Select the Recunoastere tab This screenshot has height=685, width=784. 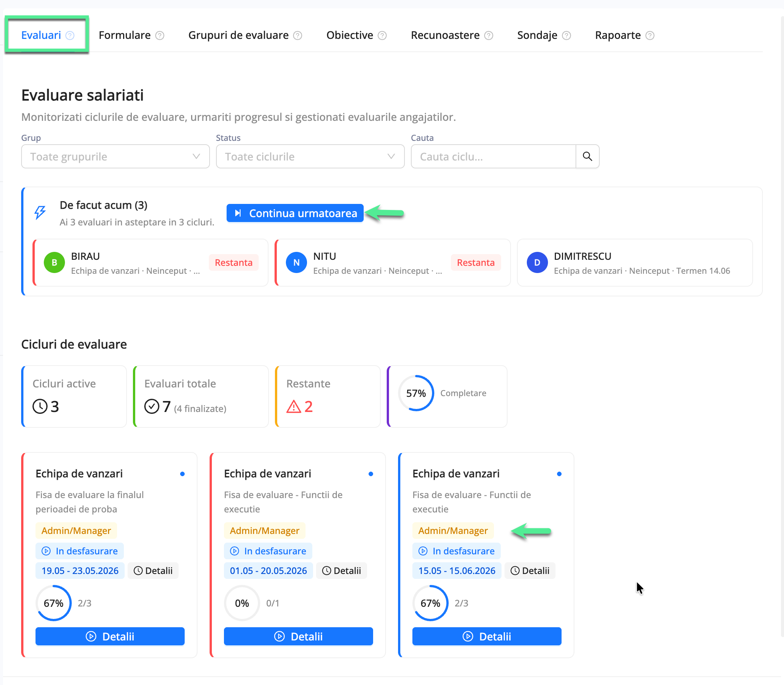coord(445,35)
